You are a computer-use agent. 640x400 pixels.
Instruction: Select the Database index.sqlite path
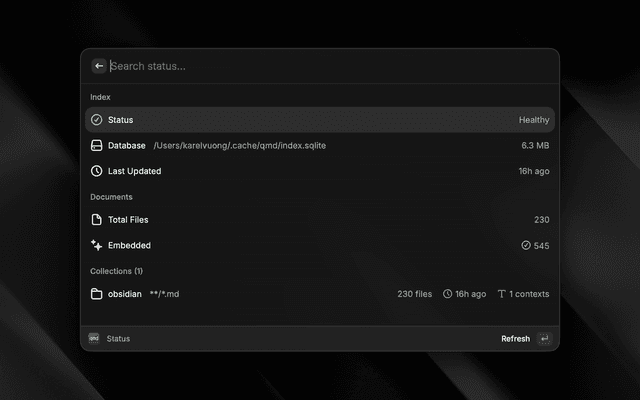239,145
